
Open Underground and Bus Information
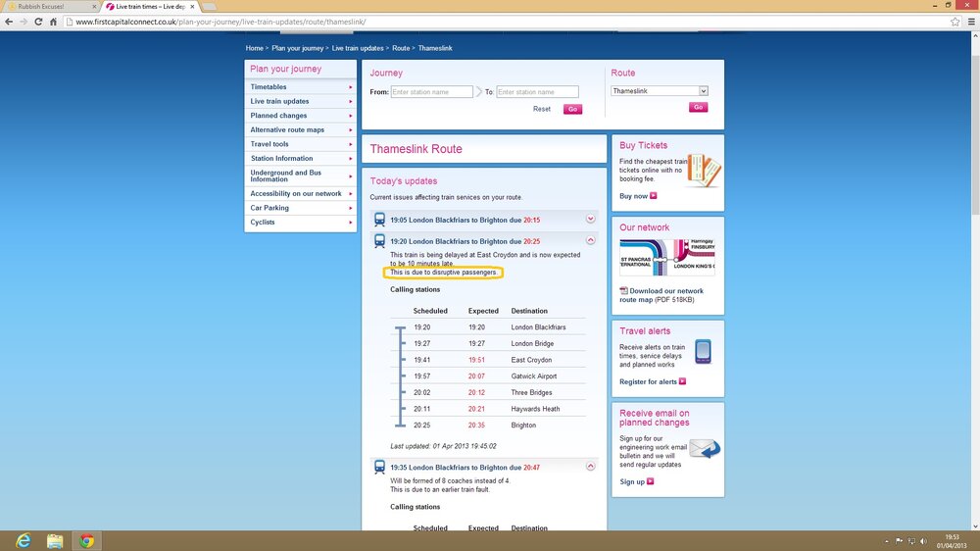coord(301,175)
